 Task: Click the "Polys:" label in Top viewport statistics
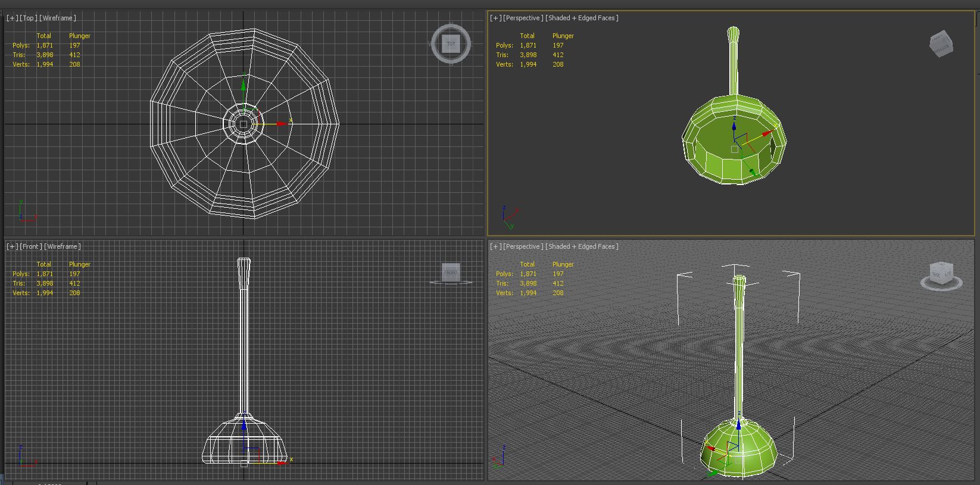coord(21,45)
